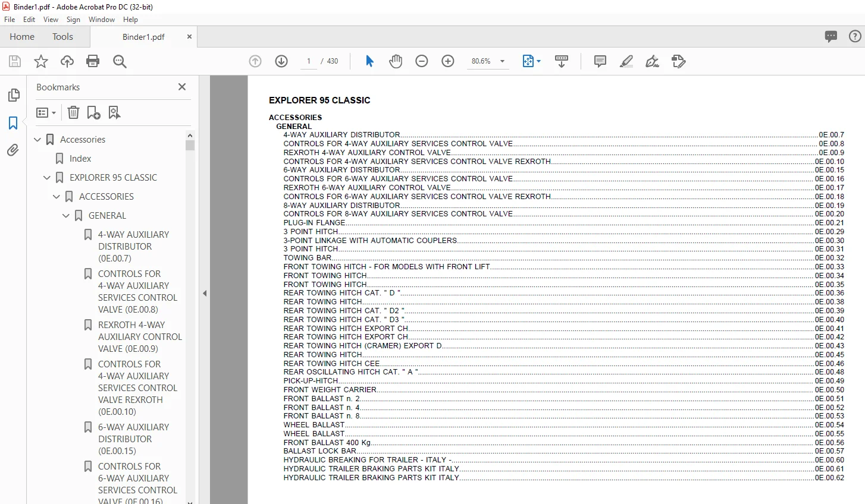Select the EXPLORER 95 CLASSIC bookmark
Image resolution: width=865 pixels, height=504 pixels.
pos(113,178)
